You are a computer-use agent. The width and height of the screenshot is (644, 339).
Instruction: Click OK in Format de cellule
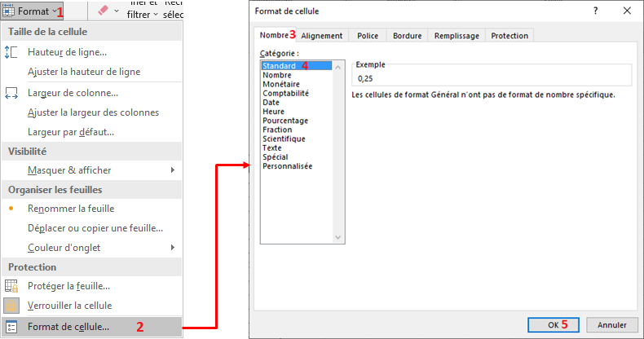(554, 325)
